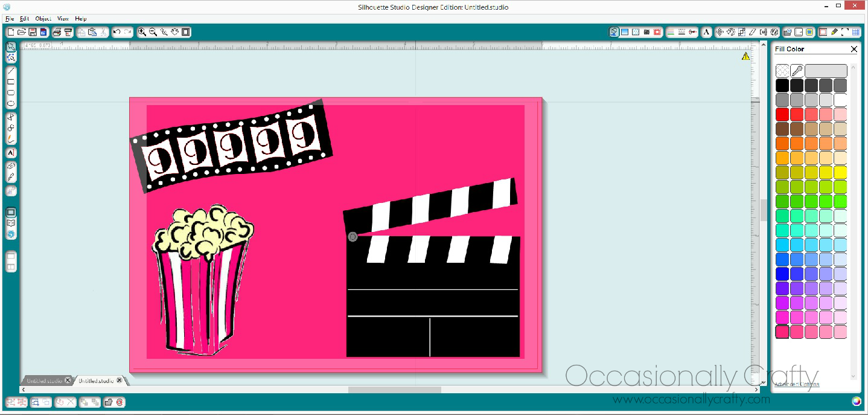Click the horizontal scrollbar thumb below canvas
Viewport: 868px width, 415px height.
pos(394,390)
